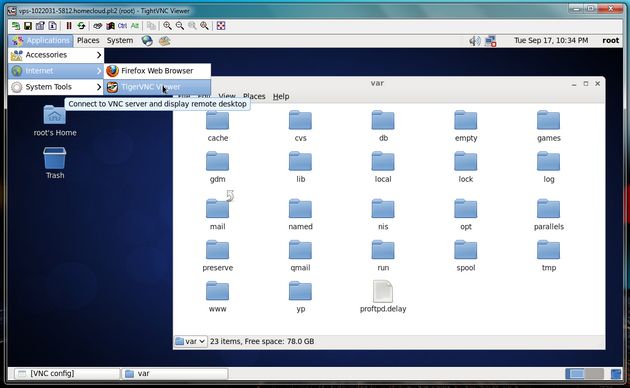This screenshot has height=388, width=630.
Task: Select the www folder
Action: [217, 297]
